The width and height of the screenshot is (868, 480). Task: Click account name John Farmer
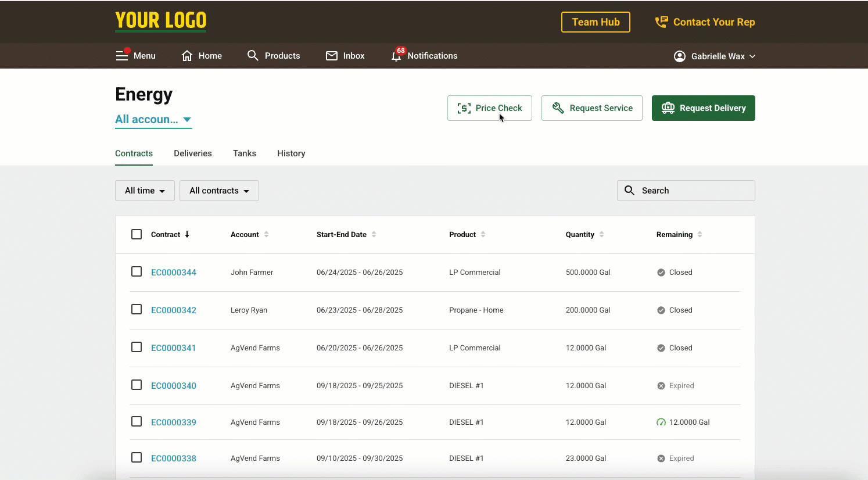pos(252,273)
